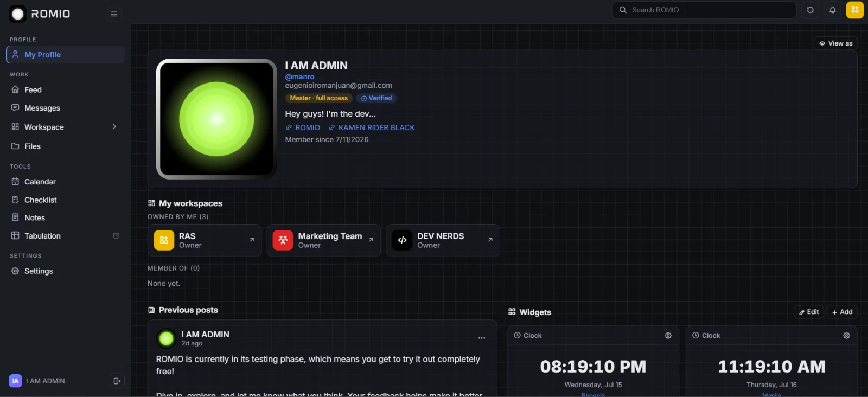The image size is (868, 397).
Task: Open Settings in the sidebar
Action: pos(66,271)
